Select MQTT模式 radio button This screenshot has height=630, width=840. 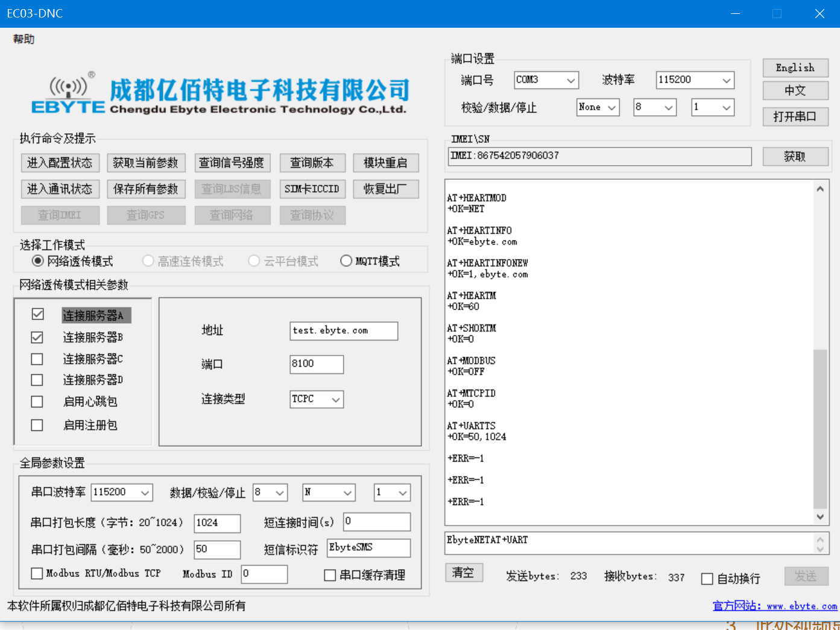pos(346,261)
